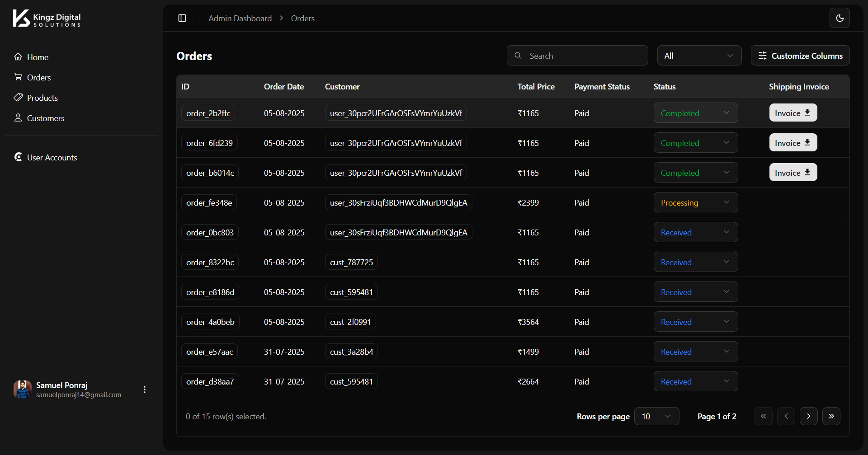The image size is (868, 455).
Task: Go to the last page of orders
Action: (831, 416)
